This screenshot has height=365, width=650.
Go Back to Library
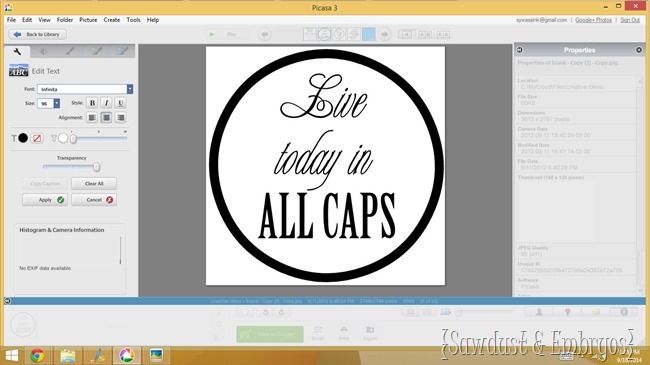pyautogui.click(x=37, y=34)
